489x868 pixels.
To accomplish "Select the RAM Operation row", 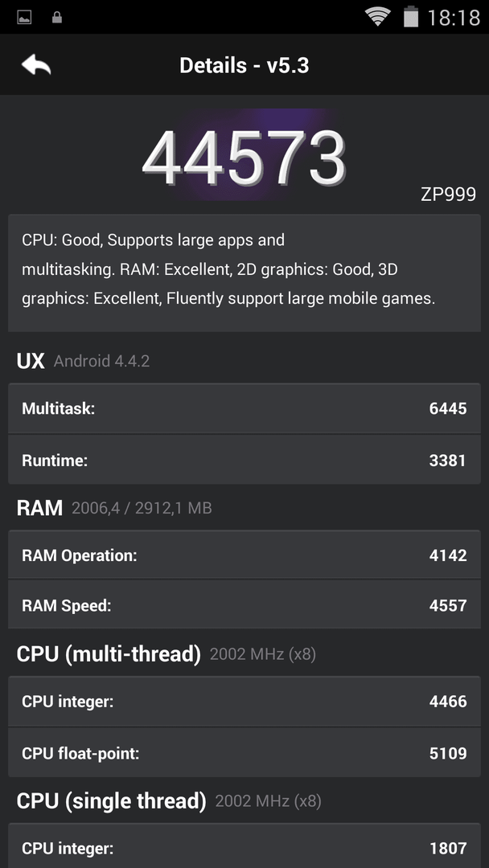I will coord(244,555).
